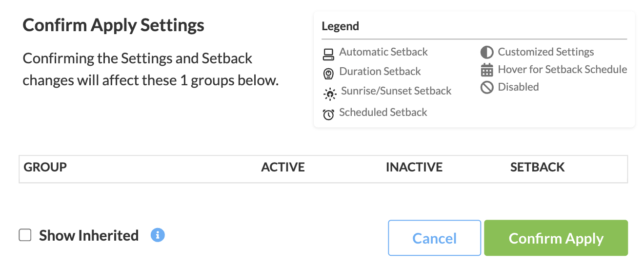
Task: Click the Hover for Setback Schedule text
Action: (x=562, y=70)
